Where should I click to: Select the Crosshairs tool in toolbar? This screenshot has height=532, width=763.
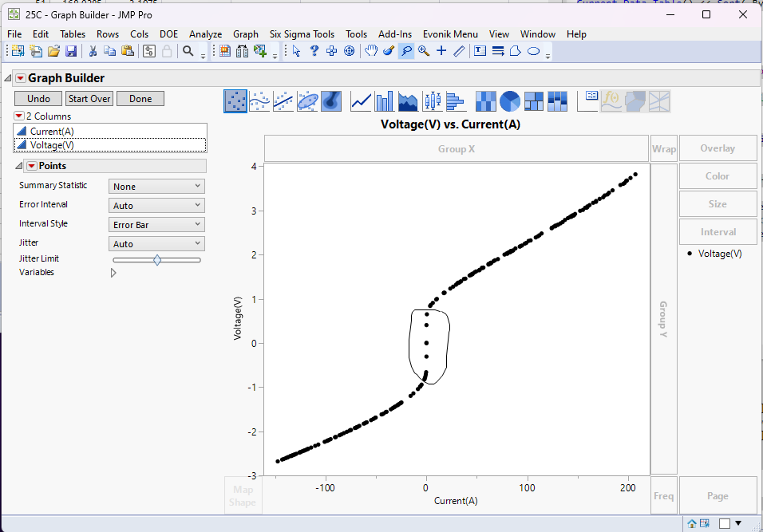441,51
